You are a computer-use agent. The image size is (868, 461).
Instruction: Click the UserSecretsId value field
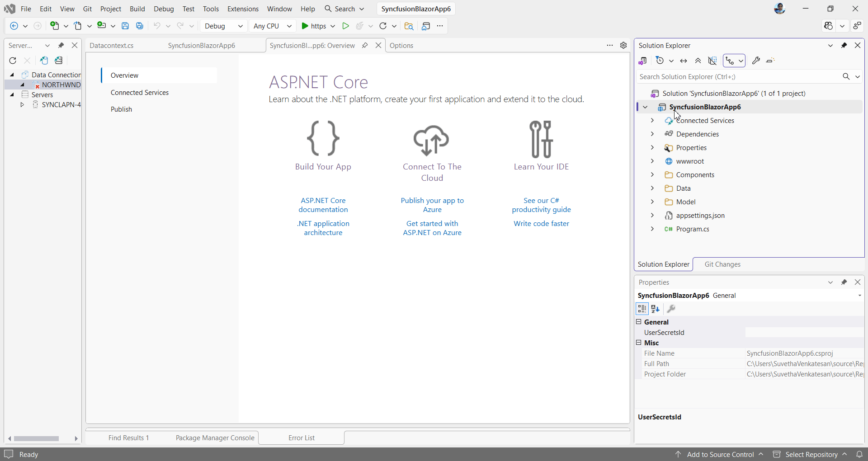click(804, 333)
